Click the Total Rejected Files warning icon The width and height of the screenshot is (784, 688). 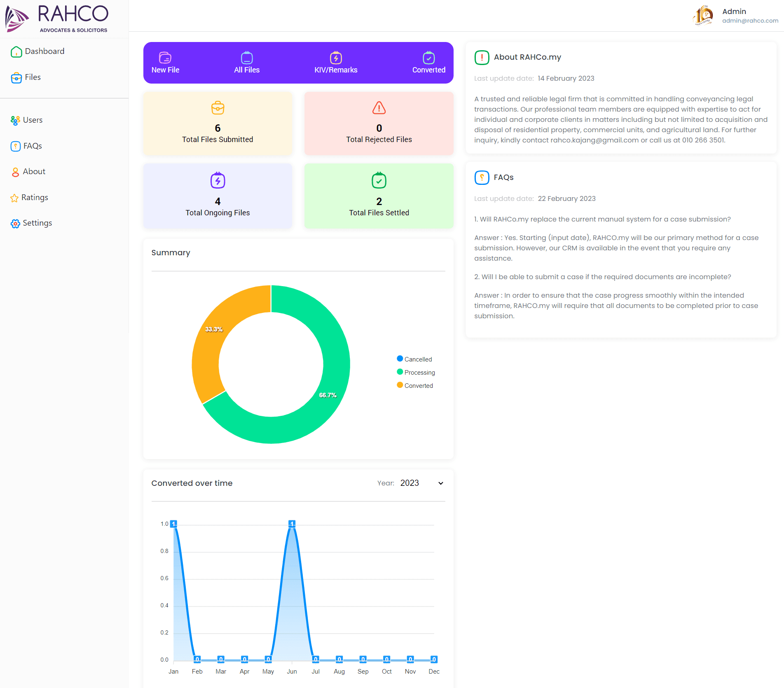pos(379,108)
